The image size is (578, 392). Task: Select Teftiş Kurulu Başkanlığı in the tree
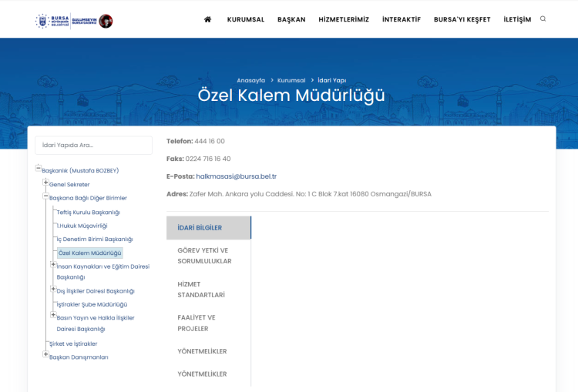click(89, 212)
